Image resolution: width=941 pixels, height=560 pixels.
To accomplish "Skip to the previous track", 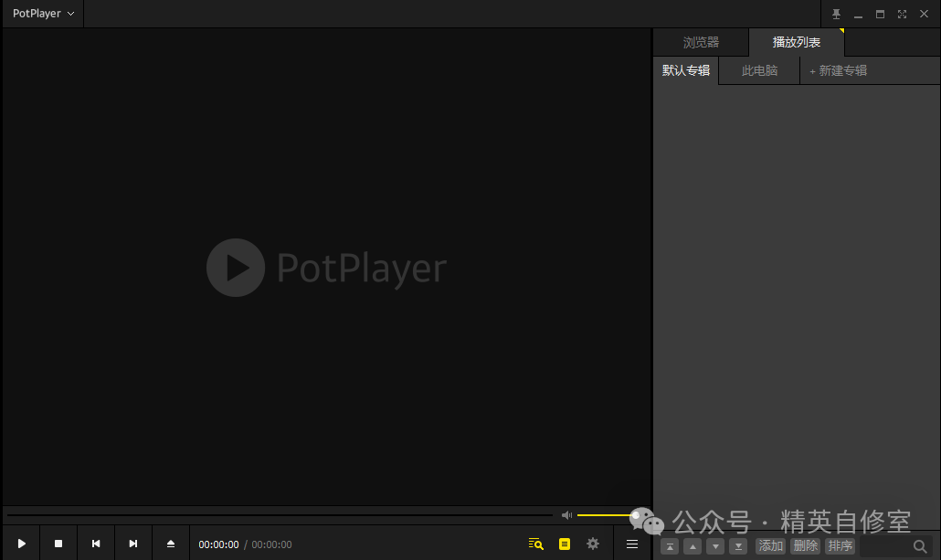I will pos(96,544).
